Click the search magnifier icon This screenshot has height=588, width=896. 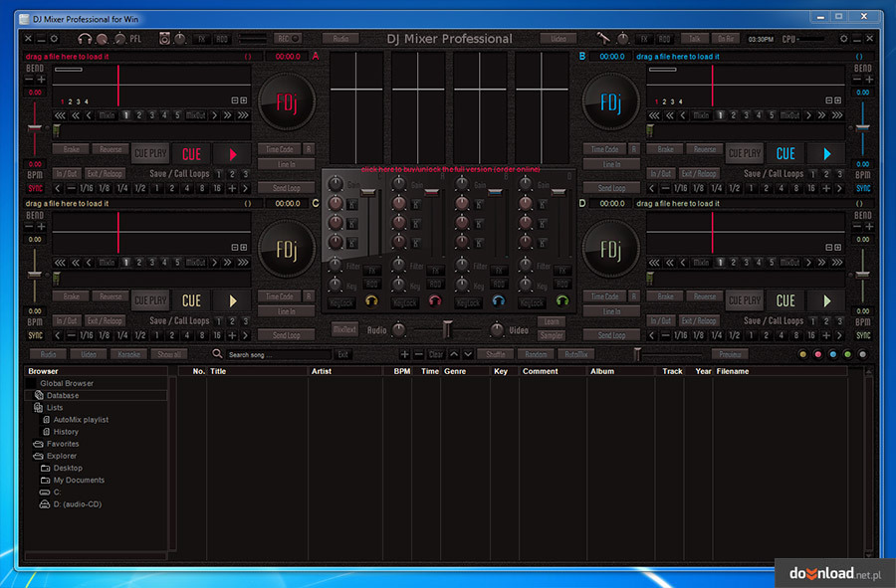click(x=217, y=354)
